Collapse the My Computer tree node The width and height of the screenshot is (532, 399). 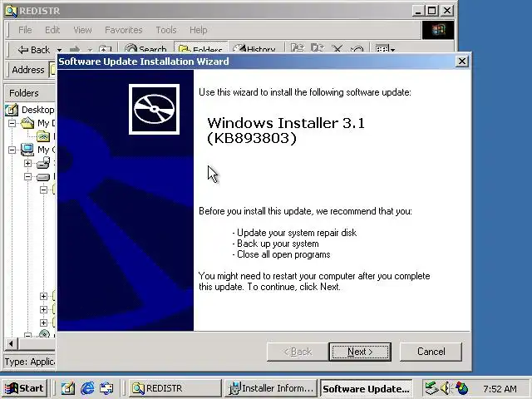pos(12,150)
